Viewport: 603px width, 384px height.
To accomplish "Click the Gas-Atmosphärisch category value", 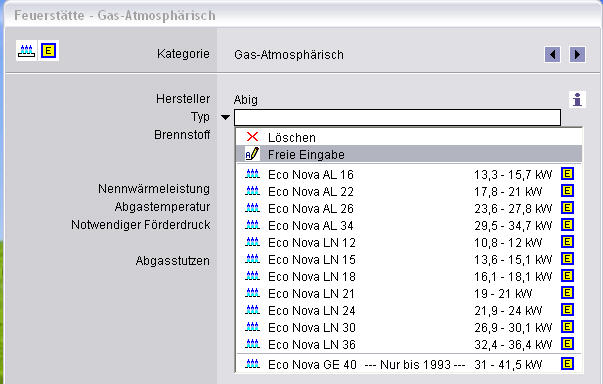I will (x=289, y=55).
